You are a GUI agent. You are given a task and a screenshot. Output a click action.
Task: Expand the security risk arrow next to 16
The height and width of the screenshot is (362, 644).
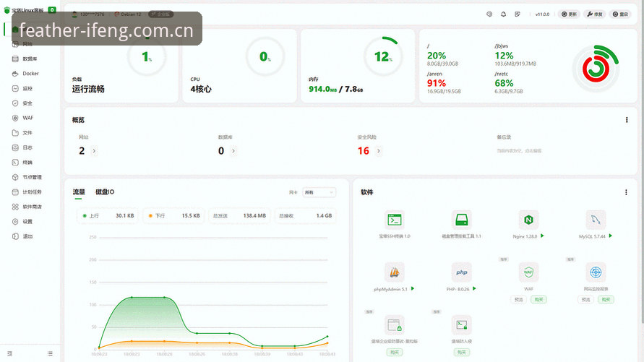[x=379, y=151]
